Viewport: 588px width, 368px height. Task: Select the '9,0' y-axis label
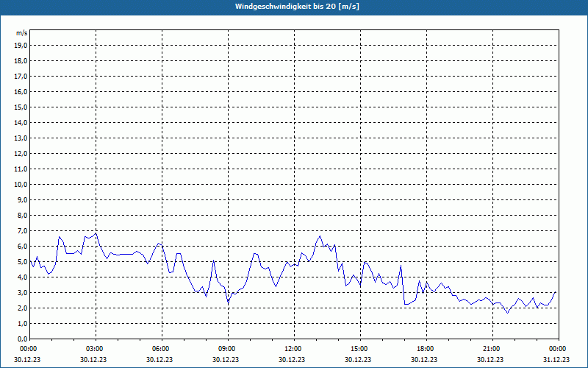pyautogui.click(x=23, y=199)
